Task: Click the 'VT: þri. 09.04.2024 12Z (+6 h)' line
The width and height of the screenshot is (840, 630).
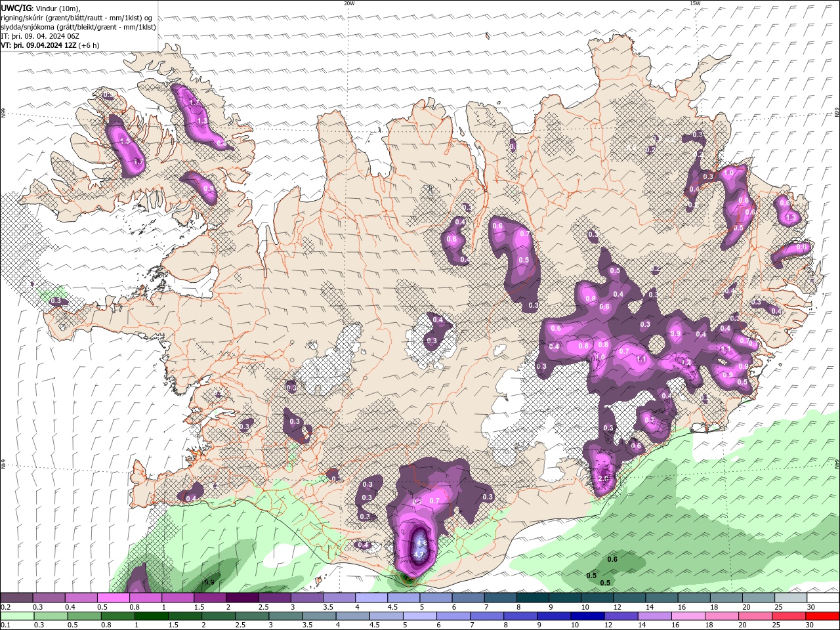Action: tap(51, 45)
